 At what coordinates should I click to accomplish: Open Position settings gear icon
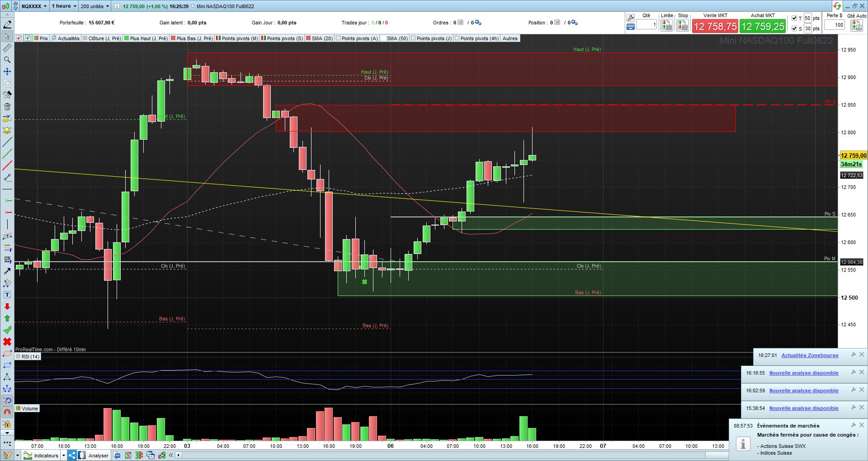click(x=574, y=23)
